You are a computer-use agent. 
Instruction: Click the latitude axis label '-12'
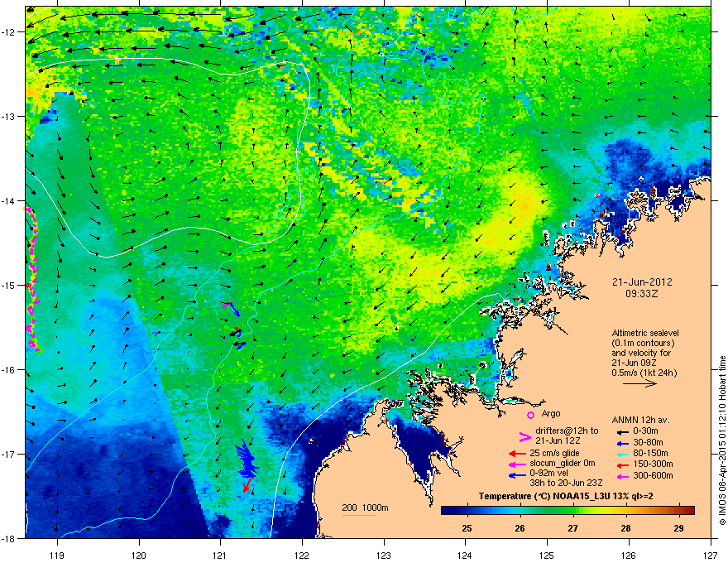(9, 32)
